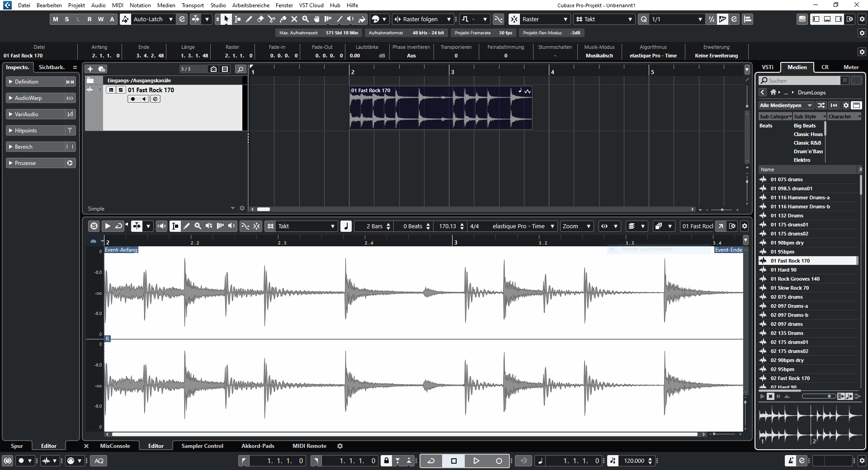Select the Color paint bucket tool
The height and width of the screenshot is (470, 868).
point(362,19)
